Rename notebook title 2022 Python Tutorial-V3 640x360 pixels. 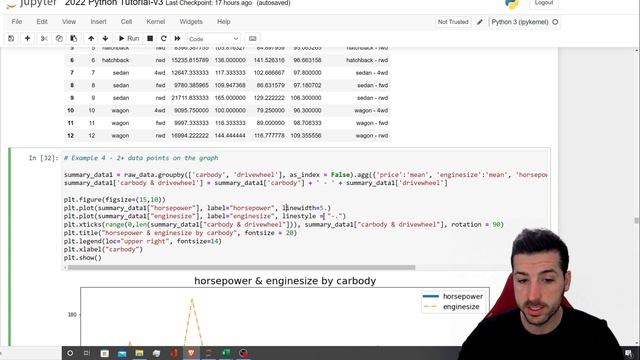114,3
